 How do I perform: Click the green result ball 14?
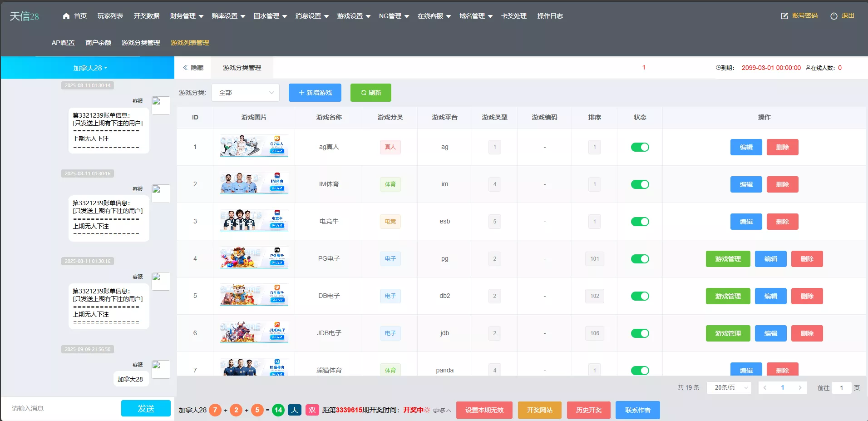point(278,410)
